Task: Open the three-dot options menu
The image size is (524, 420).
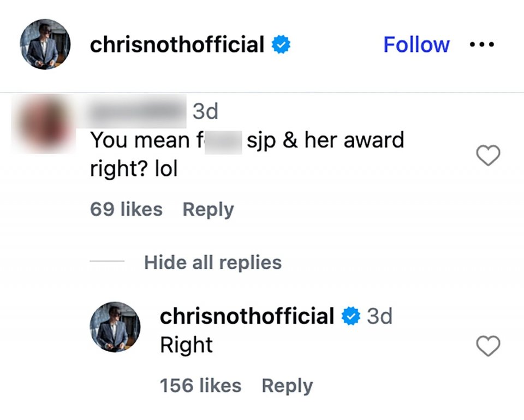Action: [x=483, y=44]
